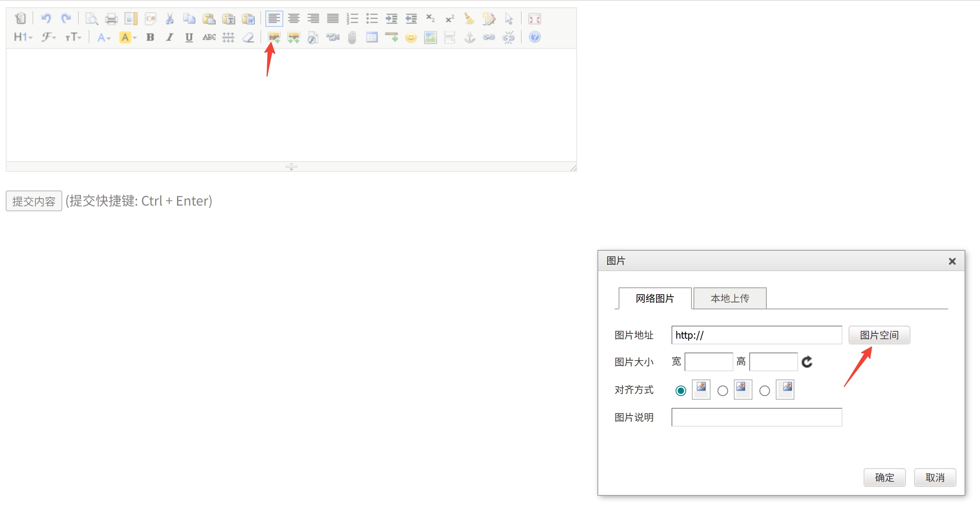
Task: Insert file attachment with the paperclip icon
Action: pyautogui.click(x=352, y=37)
